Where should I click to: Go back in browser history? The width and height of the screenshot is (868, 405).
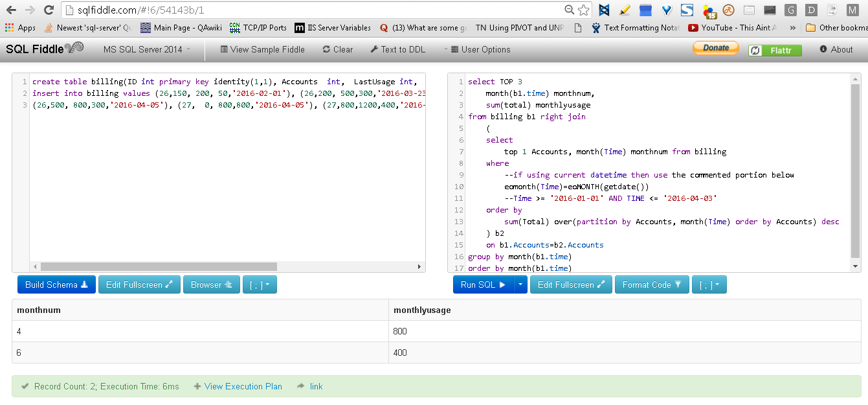tap(11, 10)
